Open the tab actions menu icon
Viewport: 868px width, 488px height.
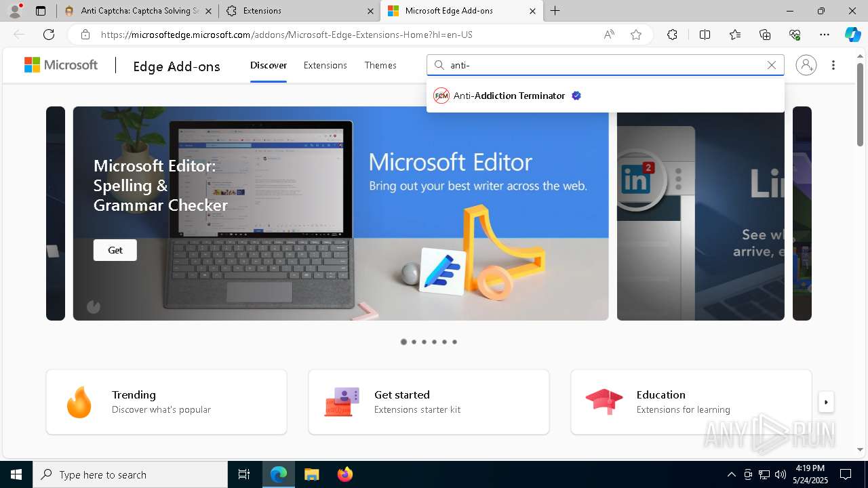point(41,11)
